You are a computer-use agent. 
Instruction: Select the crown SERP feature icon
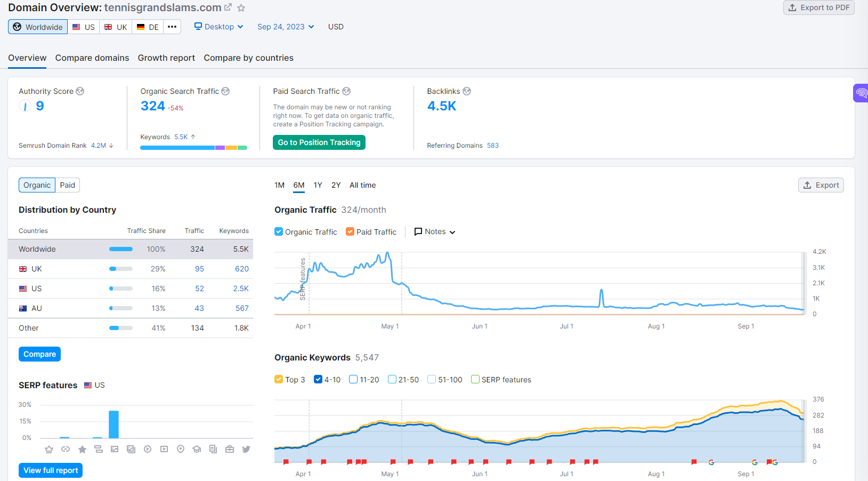tap(49, 449)
